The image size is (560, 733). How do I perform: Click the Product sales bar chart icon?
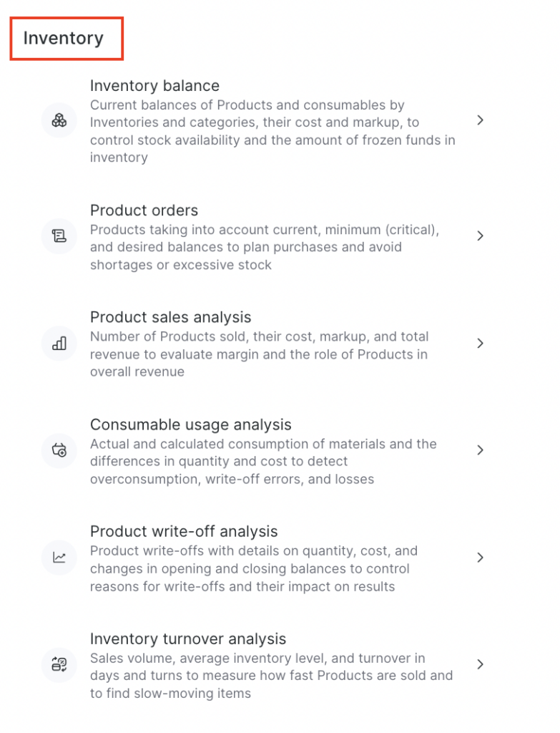click(x=59, y=343)
